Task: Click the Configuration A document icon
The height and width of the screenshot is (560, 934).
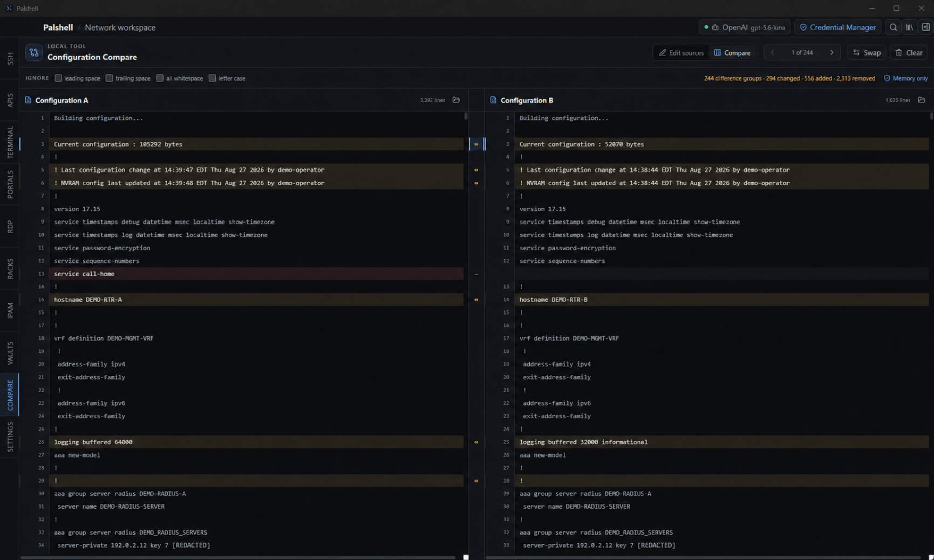Action: tap(28, 100)
